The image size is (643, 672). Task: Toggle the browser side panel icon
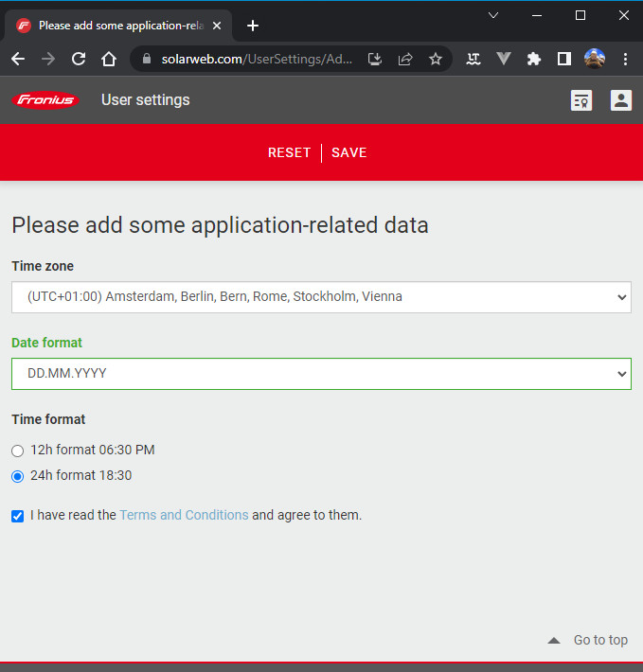pyautogui.click(x=564, y=59)
